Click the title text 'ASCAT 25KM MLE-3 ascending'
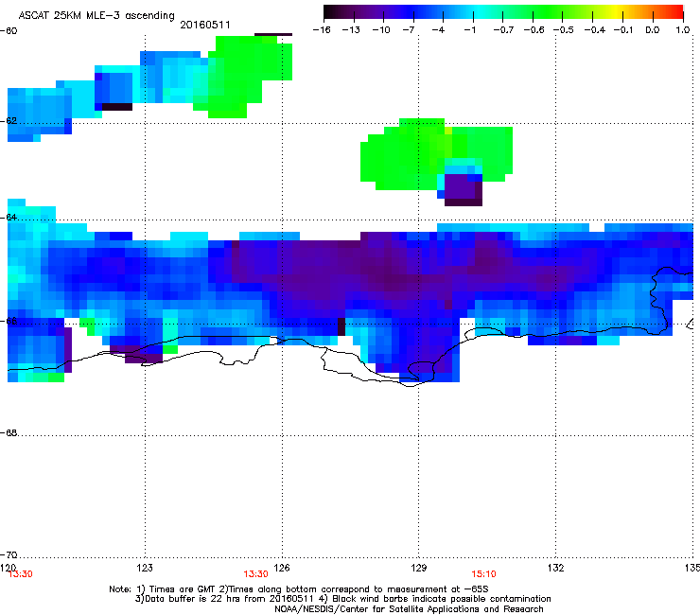Viewport: 700px width, 615px height. [x=96, y=16]
